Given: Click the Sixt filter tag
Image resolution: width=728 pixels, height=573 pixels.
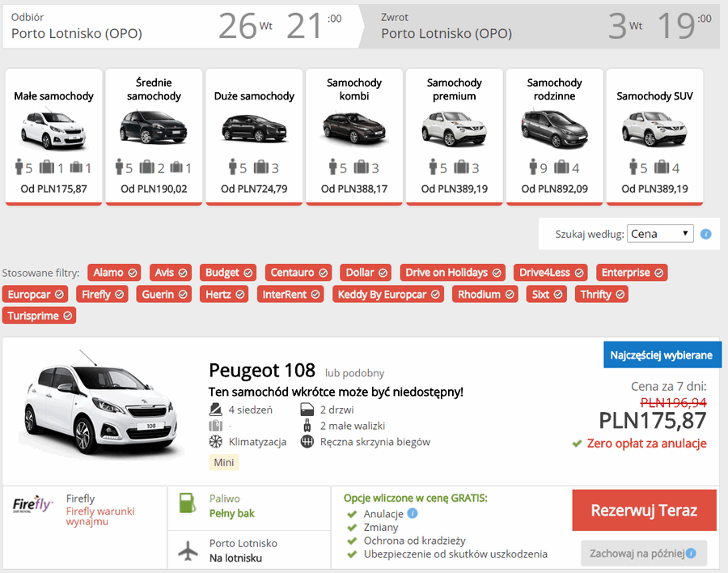Looking at the screenshot, I should (x=547, y=294).
